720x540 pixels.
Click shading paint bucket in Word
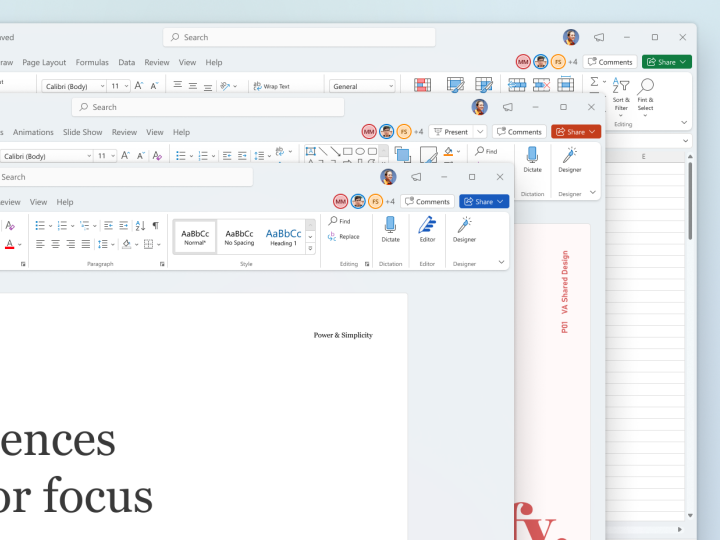(127, 244)
